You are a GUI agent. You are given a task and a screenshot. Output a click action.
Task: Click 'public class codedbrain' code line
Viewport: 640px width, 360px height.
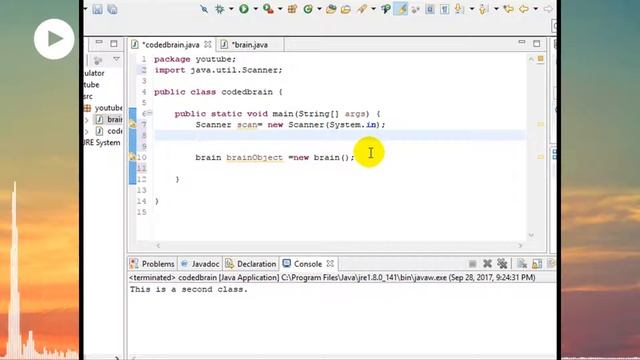pyautogui.click(x=213, y=92)
